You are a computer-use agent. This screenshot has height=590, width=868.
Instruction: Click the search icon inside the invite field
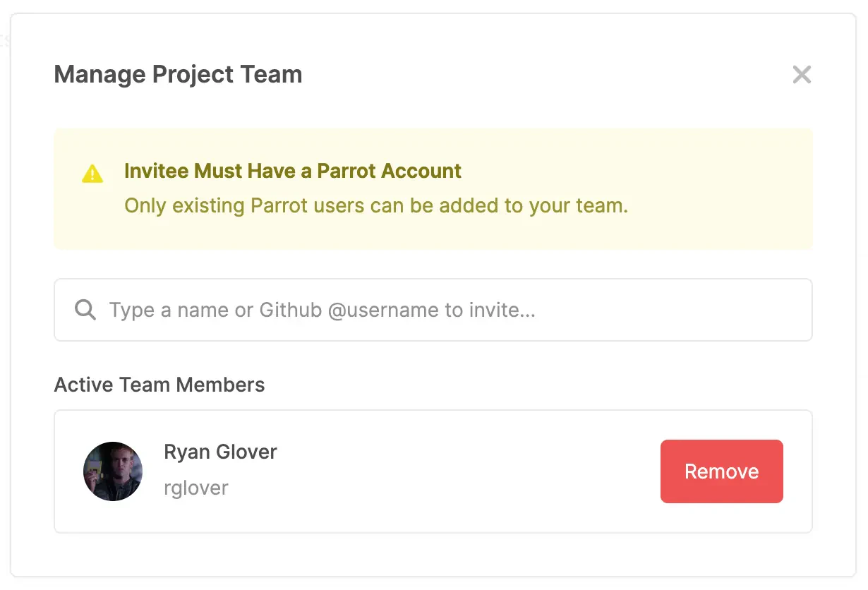coord(85,309)
